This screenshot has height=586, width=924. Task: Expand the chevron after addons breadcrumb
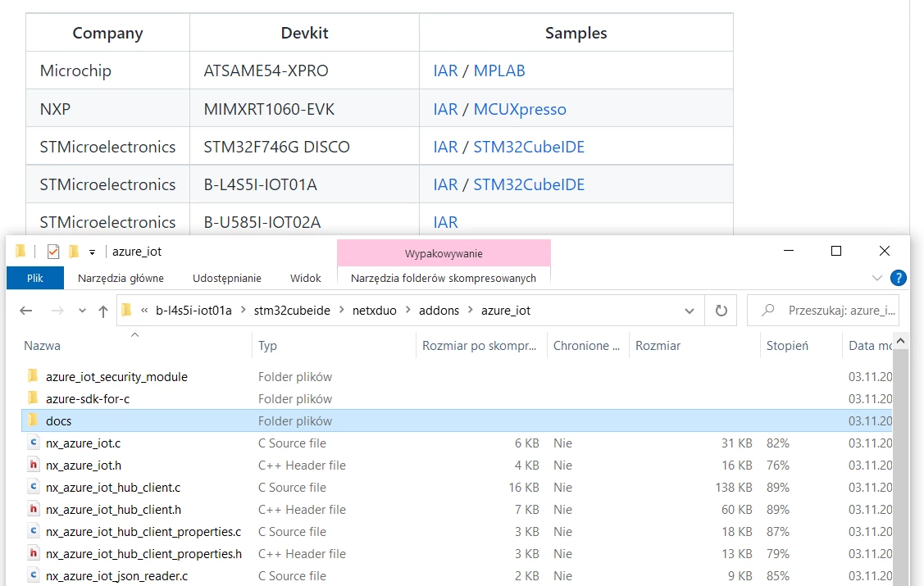click(x=471, y=310)
